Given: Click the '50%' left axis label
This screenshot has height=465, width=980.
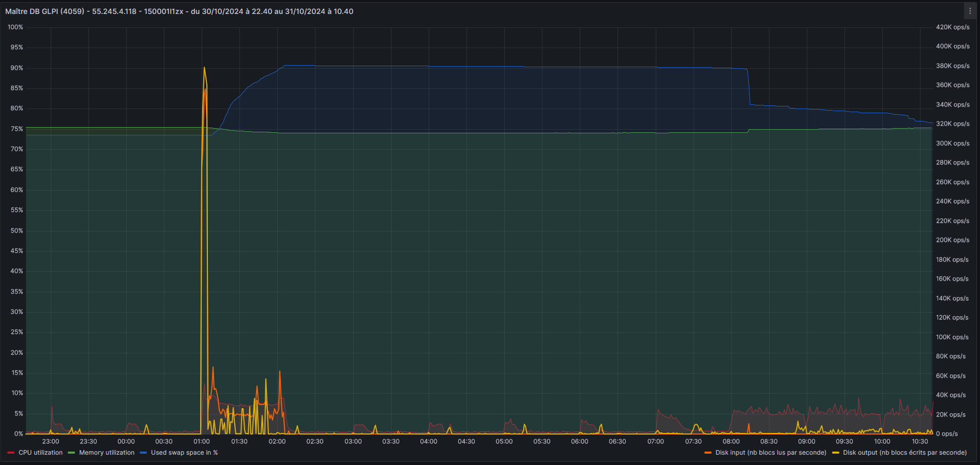Looking at the screenshot, I should pos(17,230).
